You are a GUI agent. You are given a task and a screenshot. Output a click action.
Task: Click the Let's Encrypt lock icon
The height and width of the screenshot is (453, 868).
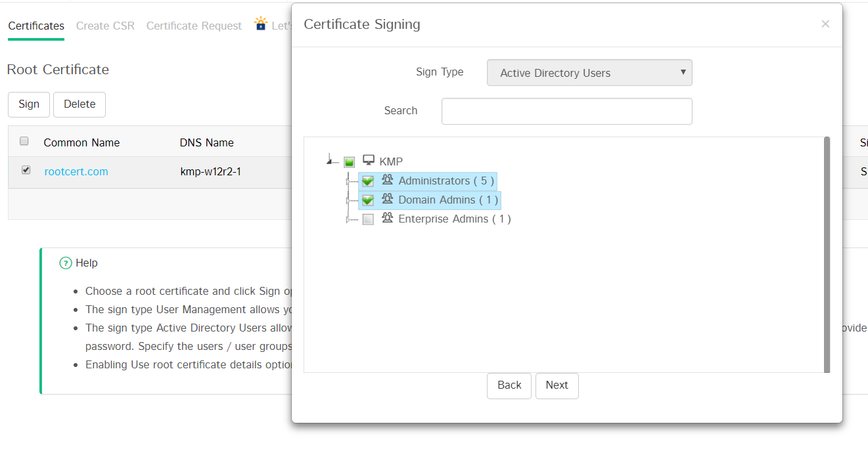pyautogui.click(x=261, y=24)
